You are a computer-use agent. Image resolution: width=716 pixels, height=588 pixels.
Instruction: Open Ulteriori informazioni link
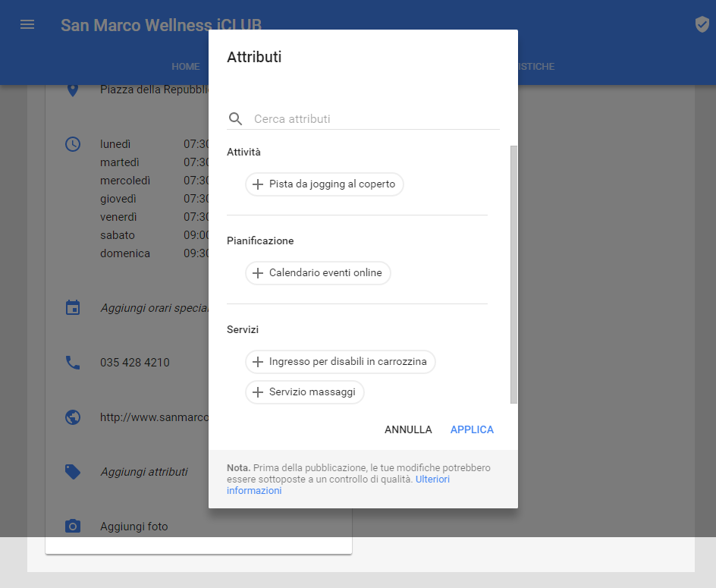pos(432,480)
